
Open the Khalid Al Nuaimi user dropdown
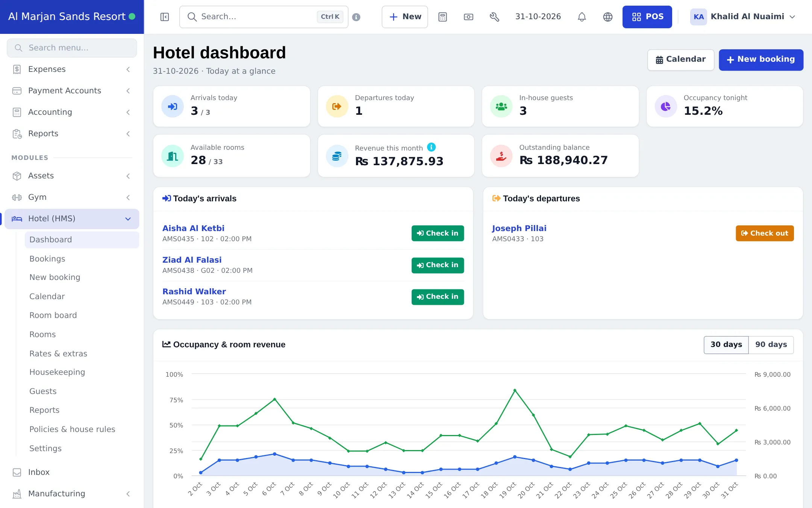click(x=743, y=17)
